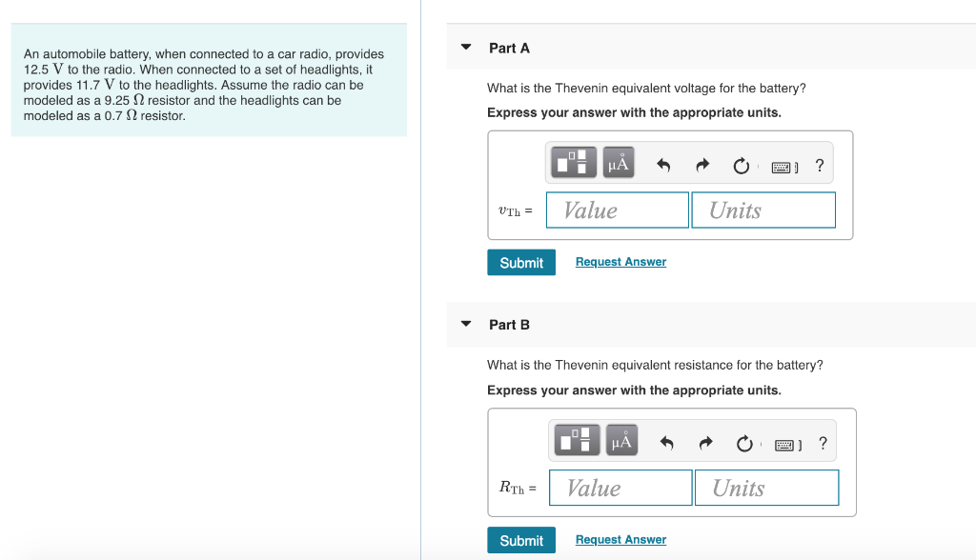Image resolution: width=976 pixels, height=560 pixels.
Task: Submit the Part B answer
Action: coord(521,540)
